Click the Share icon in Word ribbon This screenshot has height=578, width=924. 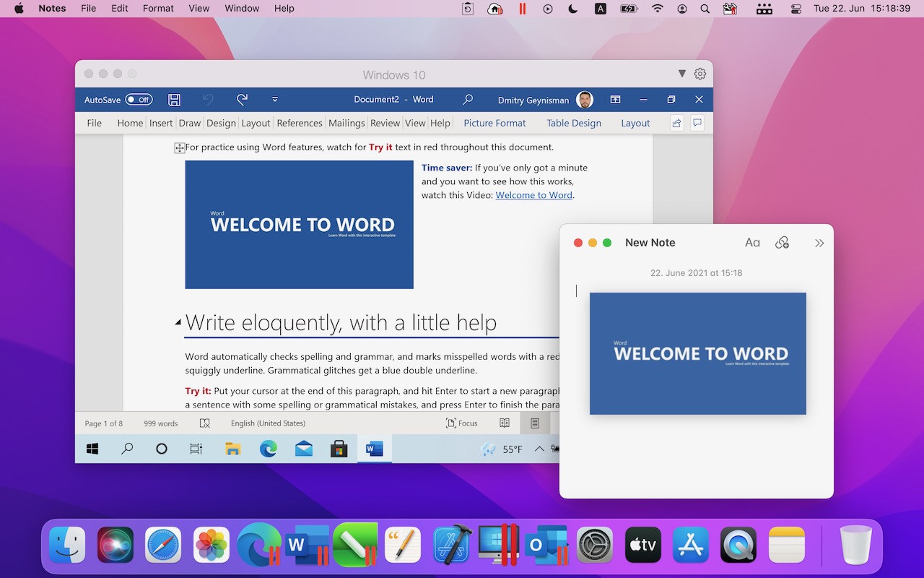click(676, 123)
